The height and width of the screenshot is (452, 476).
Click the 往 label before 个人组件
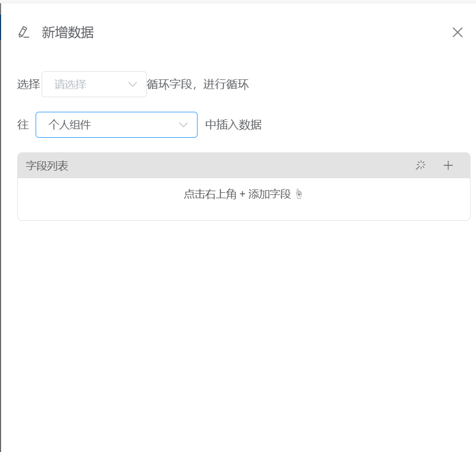[x=23, y=125]
